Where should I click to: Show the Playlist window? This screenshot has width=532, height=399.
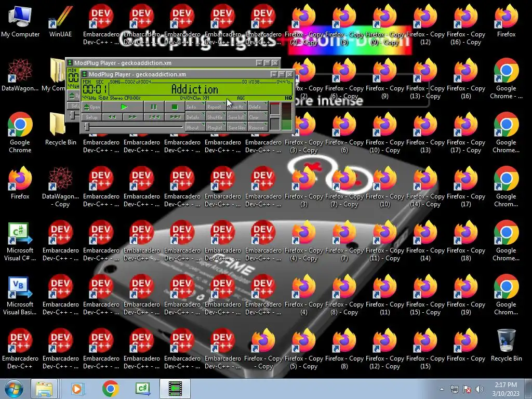[x=216, y=128]
